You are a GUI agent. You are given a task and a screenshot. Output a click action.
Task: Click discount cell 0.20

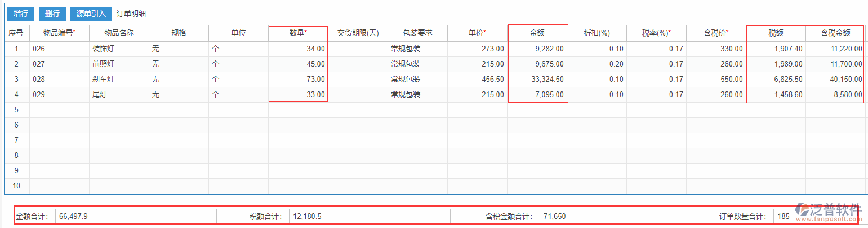tap(597, 64)
